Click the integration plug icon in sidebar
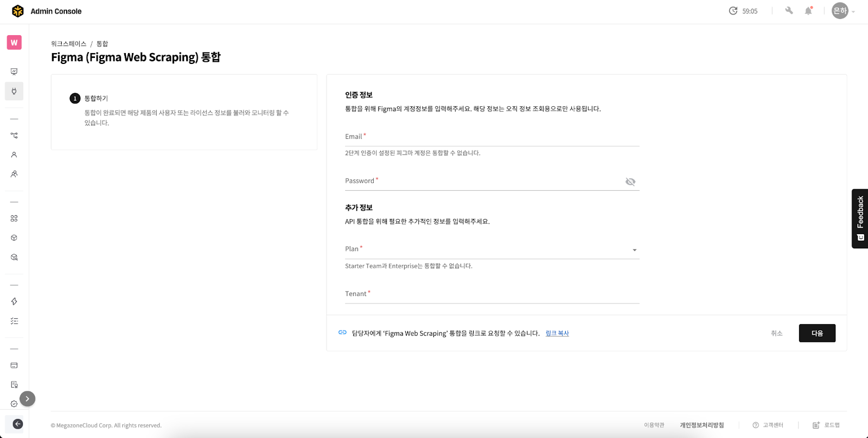868x438 pixels. click(14, 91)
